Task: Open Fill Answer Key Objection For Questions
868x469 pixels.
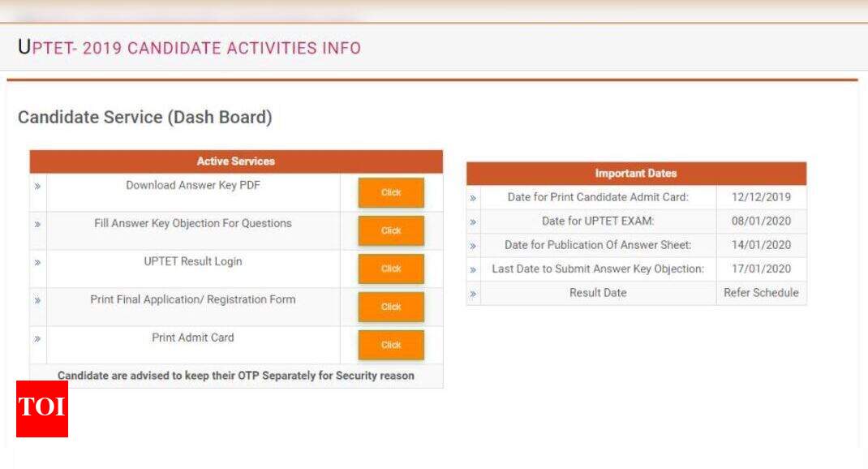Action: (x=390, y=230)
